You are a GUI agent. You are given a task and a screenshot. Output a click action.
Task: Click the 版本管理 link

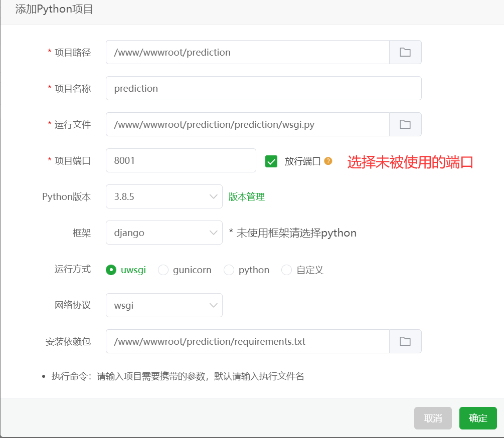247,197
